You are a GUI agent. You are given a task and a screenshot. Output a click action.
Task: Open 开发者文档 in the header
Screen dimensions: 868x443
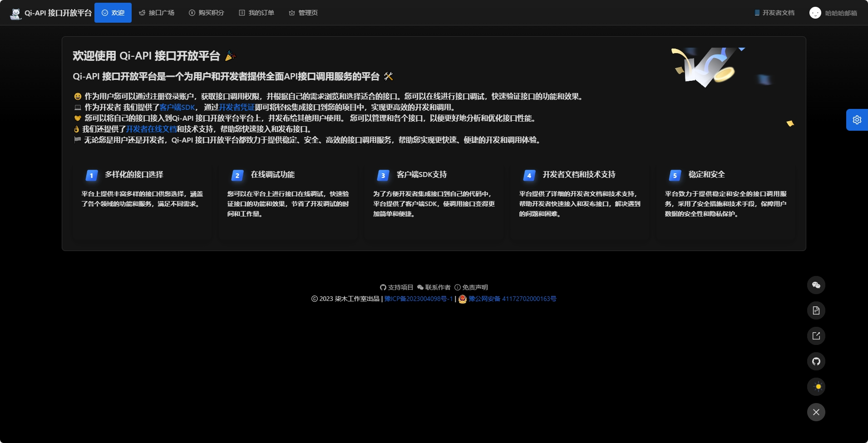(774, 13)
